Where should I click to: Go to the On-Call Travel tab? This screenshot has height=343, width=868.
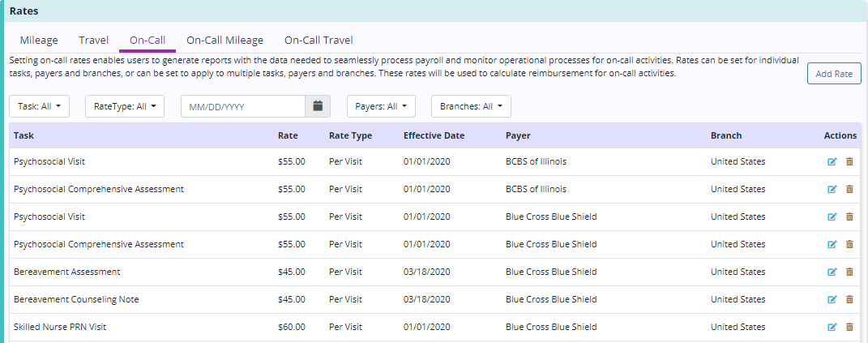pos(319,40)
